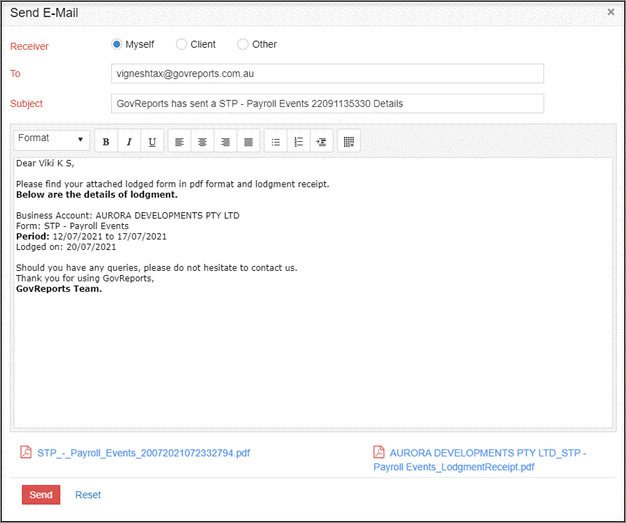Align text to the right
Image resolution: width=626 pixels, height=523 pixels.
point(225,142)
